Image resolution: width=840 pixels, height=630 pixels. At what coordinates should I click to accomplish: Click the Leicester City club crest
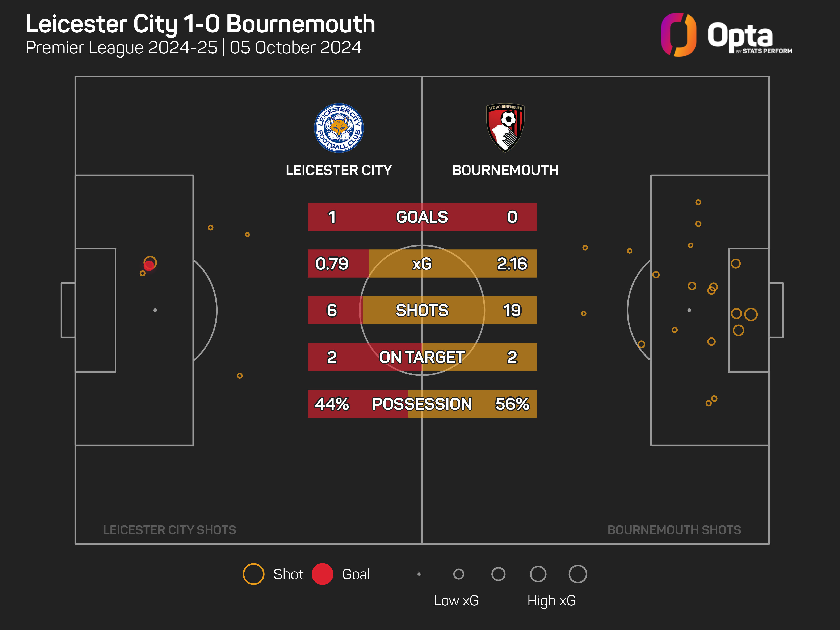pyautogui.click(x=339, y=128)
